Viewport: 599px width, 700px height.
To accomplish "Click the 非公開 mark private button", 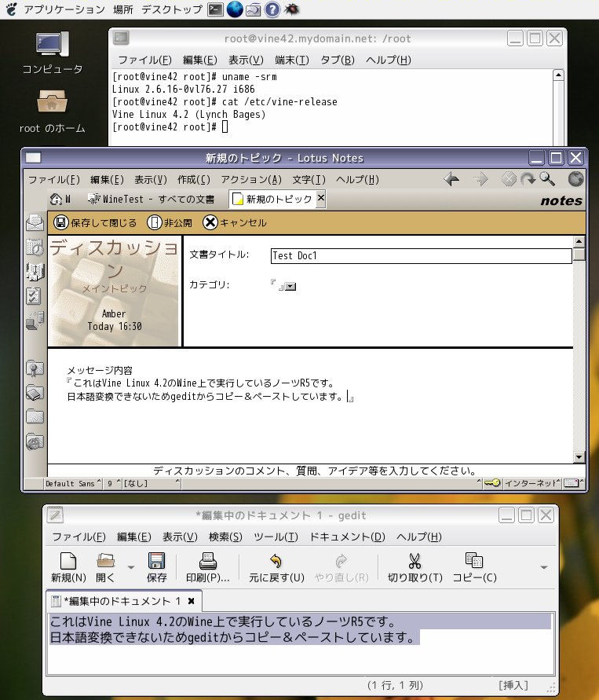I will point(170,222).
